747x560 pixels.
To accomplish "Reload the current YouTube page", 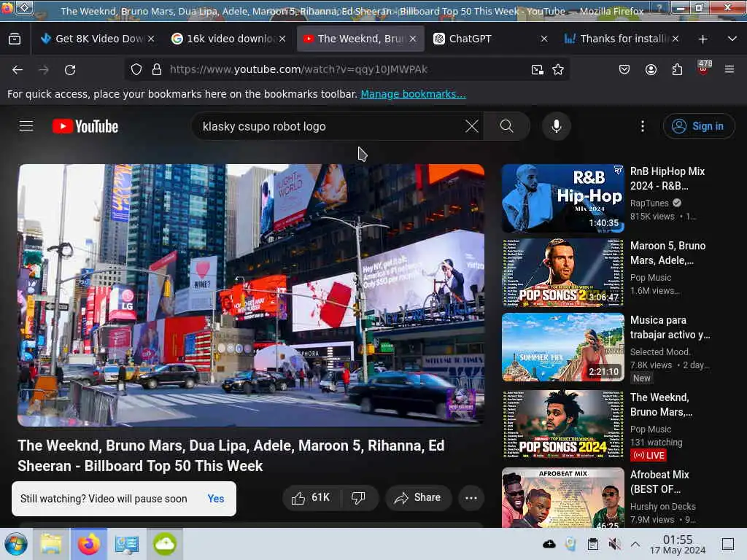I will (70, 69).
